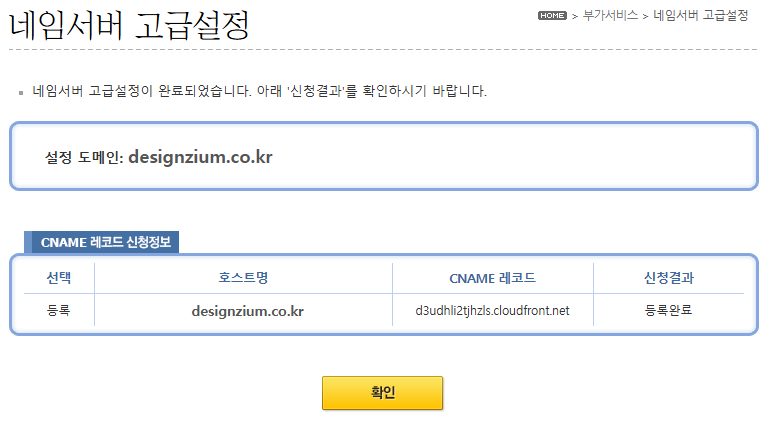783x434 pixels.
Task: Click the square bullet before the notice
Action: [20, 92]
